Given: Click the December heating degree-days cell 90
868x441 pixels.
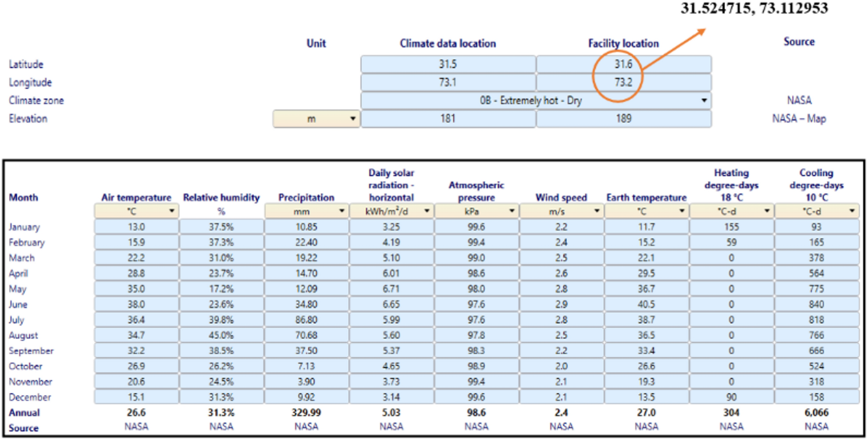Looking at the screenshot, I should coord(731,397).
